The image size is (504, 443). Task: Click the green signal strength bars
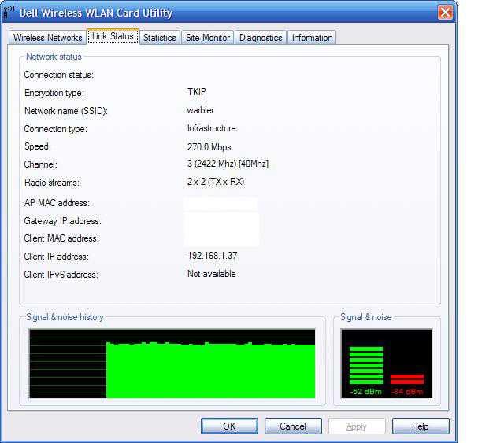366,365
